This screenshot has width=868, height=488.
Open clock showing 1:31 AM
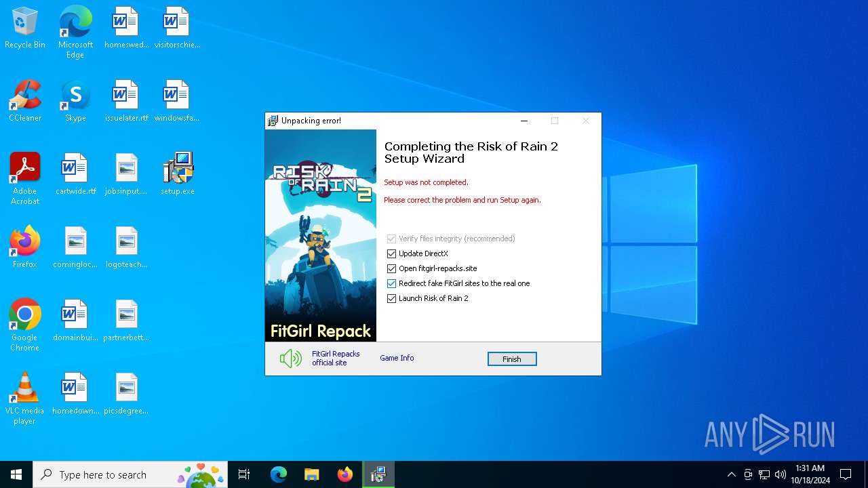tap(810, 474)
